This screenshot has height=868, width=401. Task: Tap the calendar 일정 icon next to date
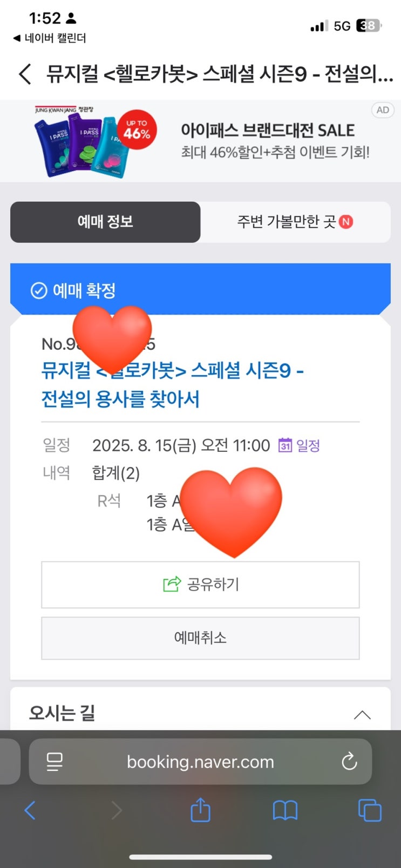(299, 445)
